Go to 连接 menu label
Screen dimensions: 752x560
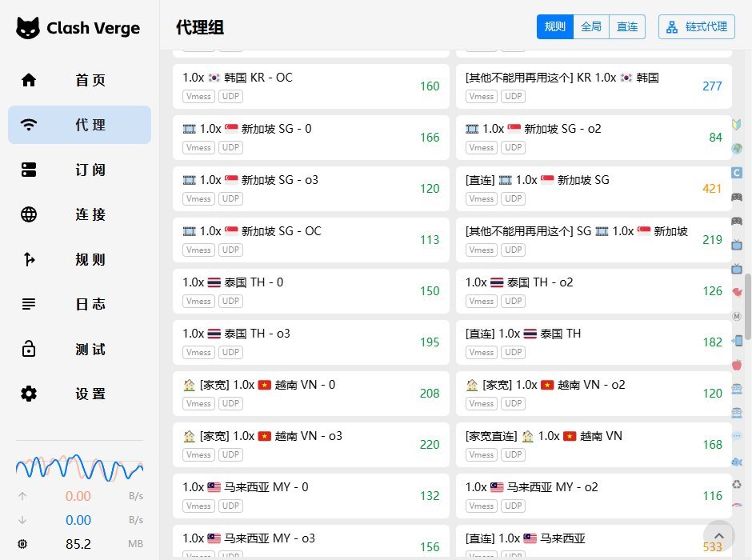pos(90,214)
